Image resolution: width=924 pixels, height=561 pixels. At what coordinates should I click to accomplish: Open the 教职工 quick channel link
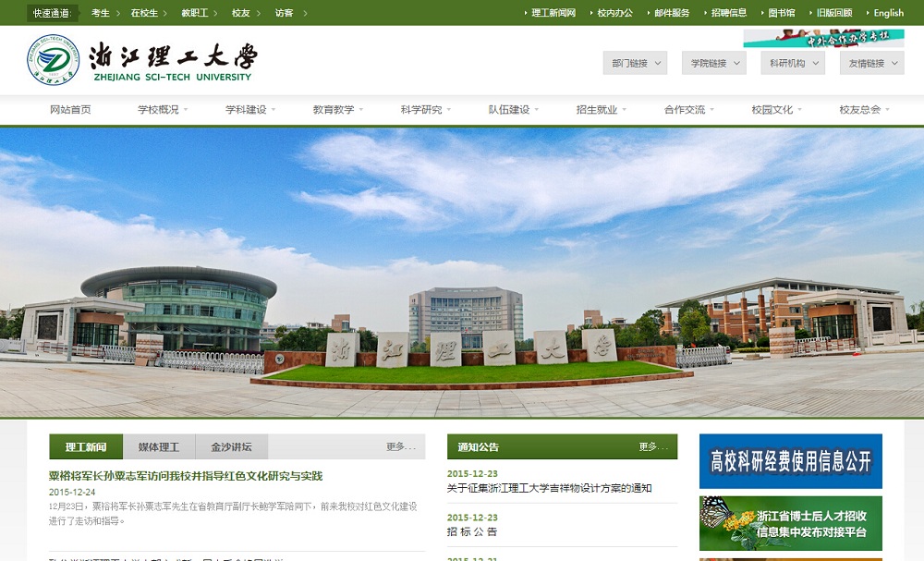click(195, 13)
